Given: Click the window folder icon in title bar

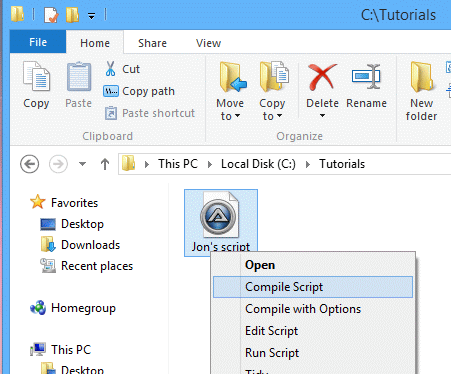Looking at the screenshot, I should coord(17,14).
